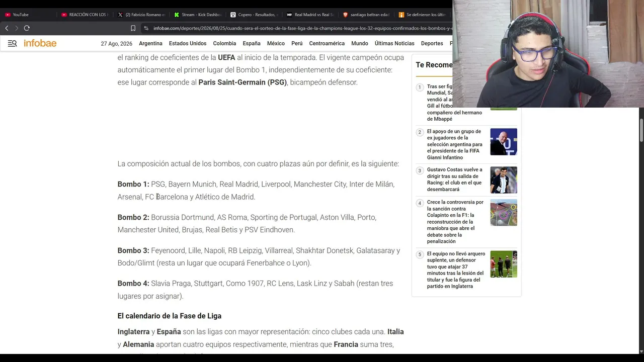Click the Colapinto F1 story thumbnail
Screen dimensions: 644x362
[x=504, y=212]
